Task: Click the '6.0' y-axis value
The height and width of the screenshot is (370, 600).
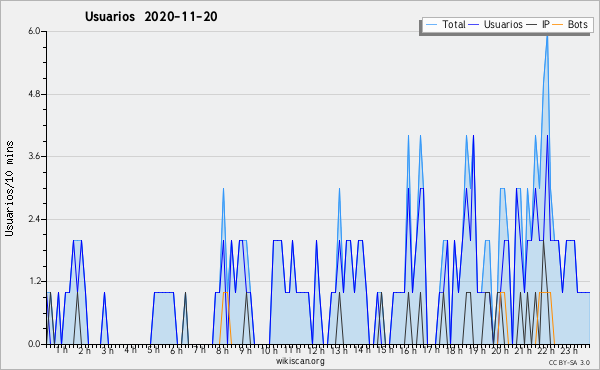Action: (x=34, y=31)
